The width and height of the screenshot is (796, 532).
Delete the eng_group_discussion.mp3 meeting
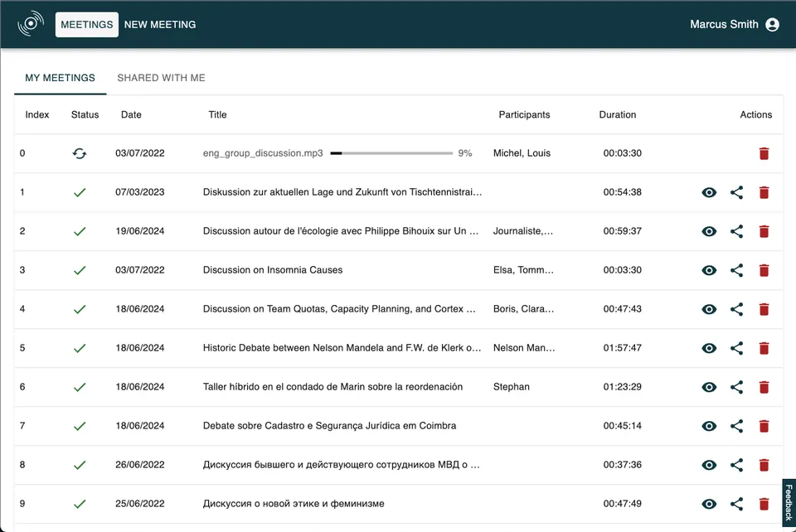764,153
